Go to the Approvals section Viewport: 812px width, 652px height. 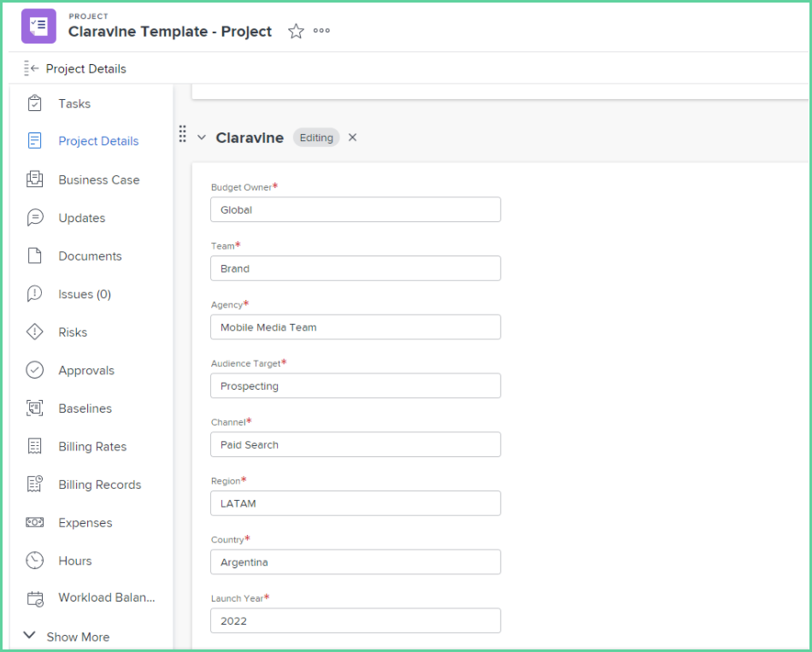(86, 371)
